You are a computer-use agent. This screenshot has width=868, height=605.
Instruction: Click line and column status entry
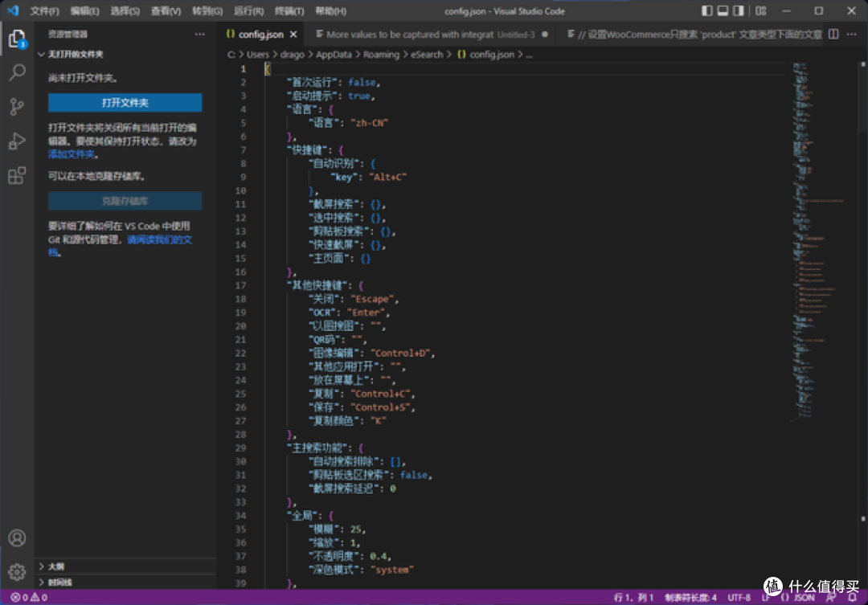[x=634, y=597]
